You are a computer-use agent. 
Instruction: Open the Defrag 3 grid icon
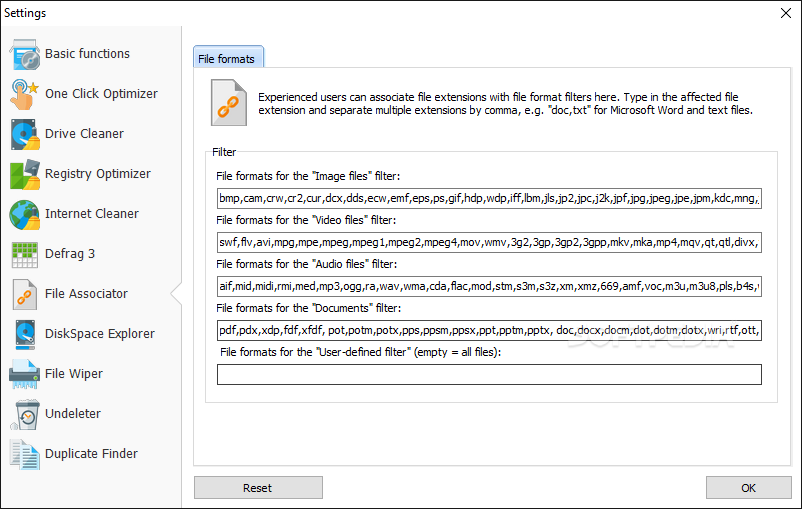pyautogui.click(x=25, y=254)
